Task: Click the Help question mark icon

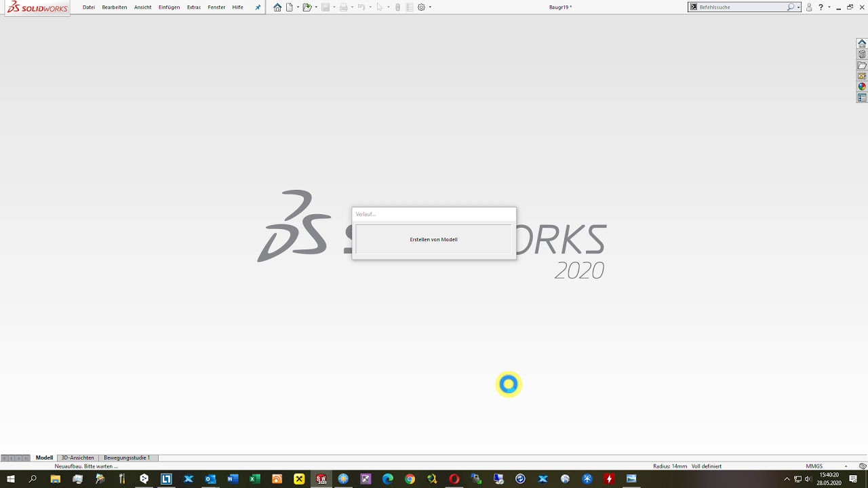Action: tap(821, 7)
